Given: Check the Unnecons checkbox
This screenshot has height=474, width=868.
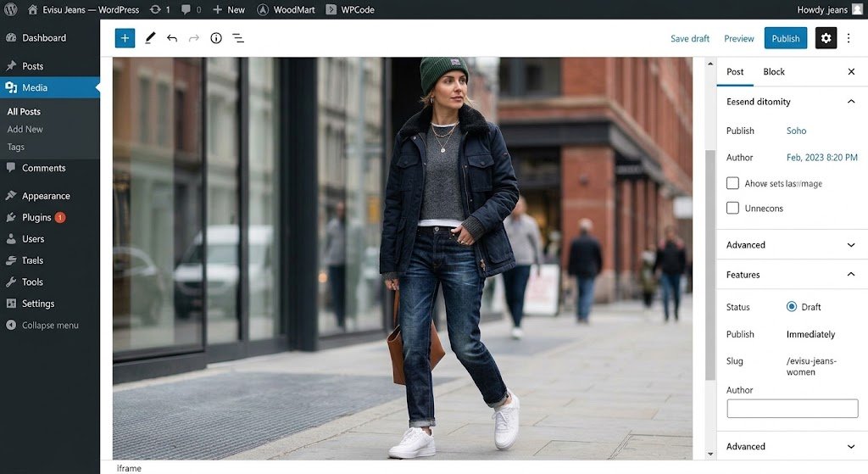Looking at the screenshot, I should pos(732,209).
